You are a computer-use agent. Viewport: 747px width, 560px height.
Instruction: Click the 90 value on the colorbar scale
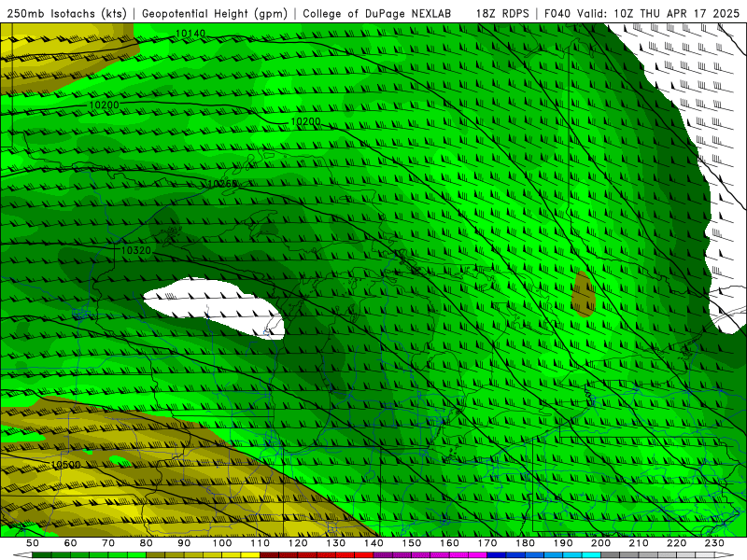(x=184, y=543)
